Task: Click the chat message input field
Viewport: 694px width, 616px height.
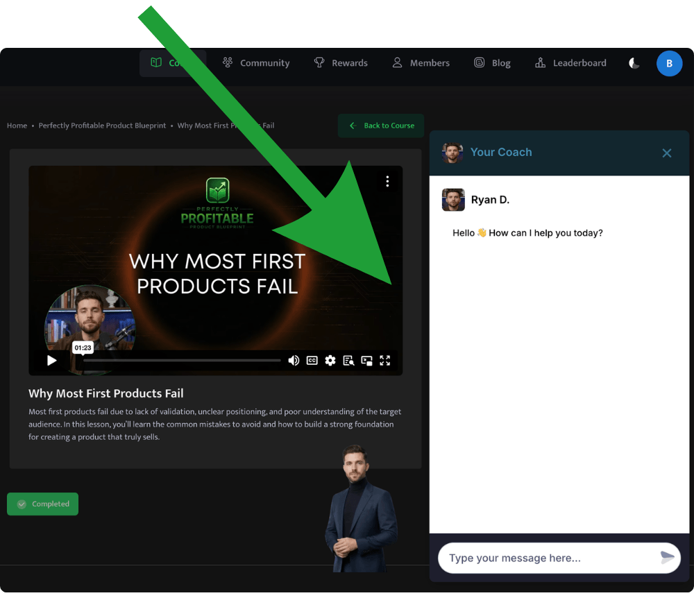Action: [548, 558]
